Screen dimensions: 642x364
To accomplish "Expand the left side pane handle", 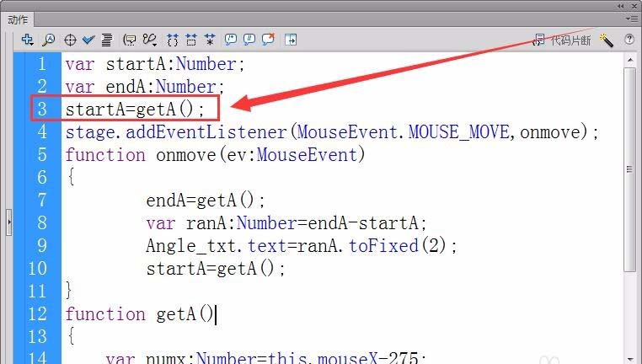I will 9,222.
